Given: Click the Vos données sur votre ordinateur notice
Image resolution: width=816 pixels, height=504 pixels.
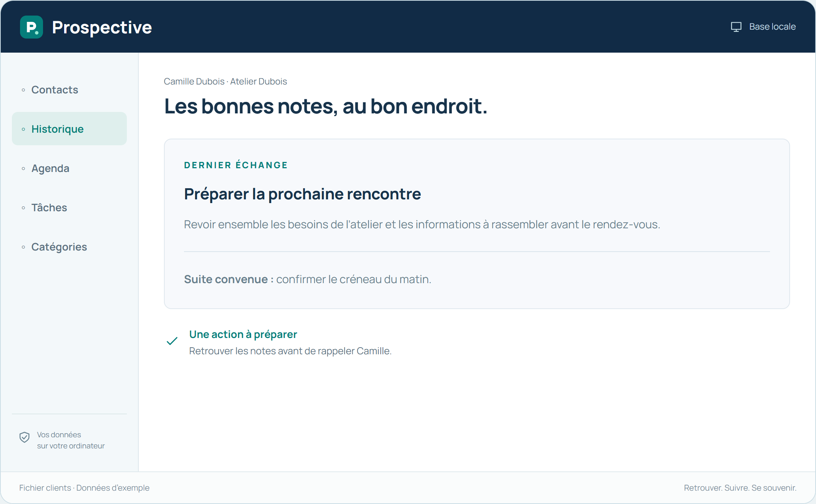Looking at the screenshot, I should pos(70,440).
